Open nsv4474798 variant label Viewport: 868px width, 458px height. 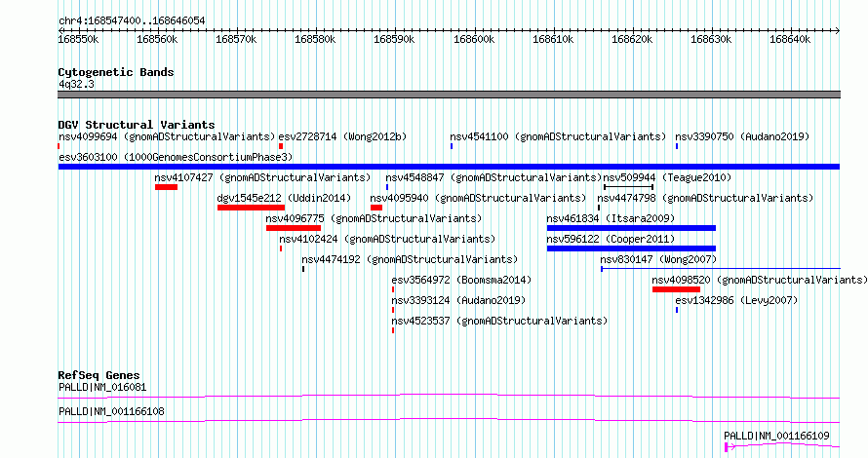tap(705, 198)
